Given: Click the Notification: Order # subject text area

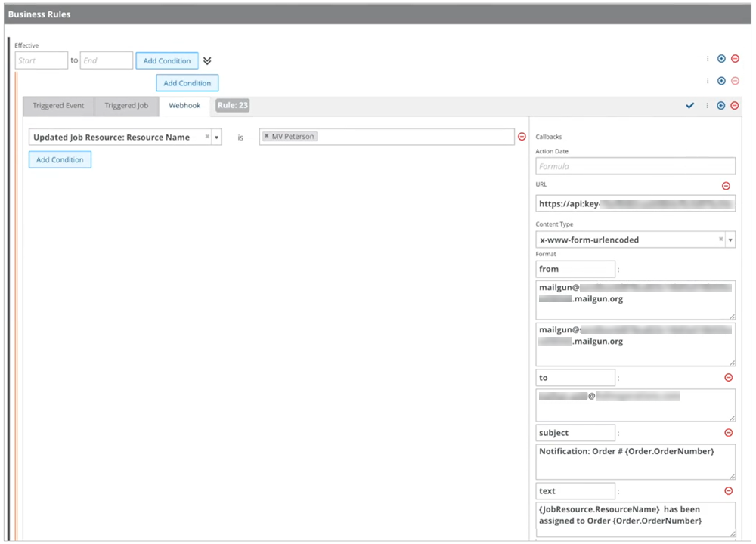Looking at the screenshot, I should [636, 462].
